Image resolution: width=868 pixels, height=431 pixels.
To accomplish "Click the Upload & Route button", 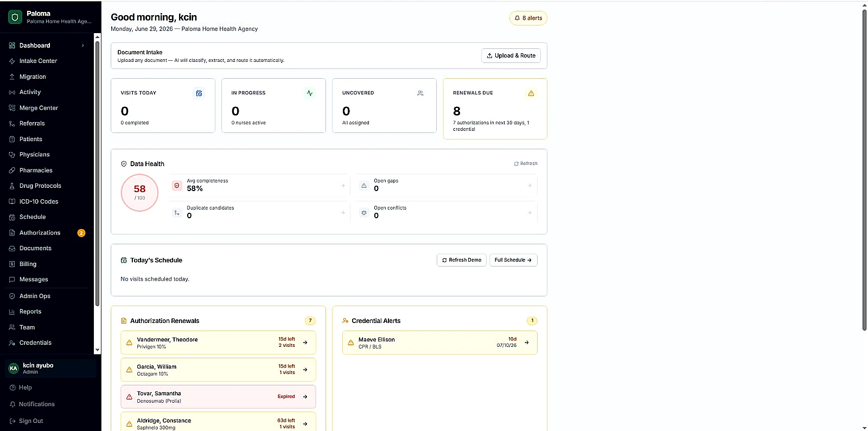I will [511, 56].
